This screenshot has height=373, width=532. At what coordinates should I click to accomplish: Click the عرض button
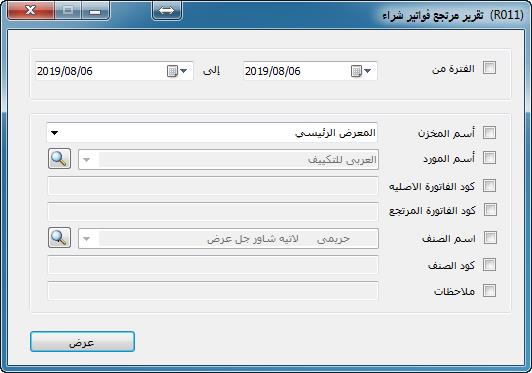pos(82,342)
